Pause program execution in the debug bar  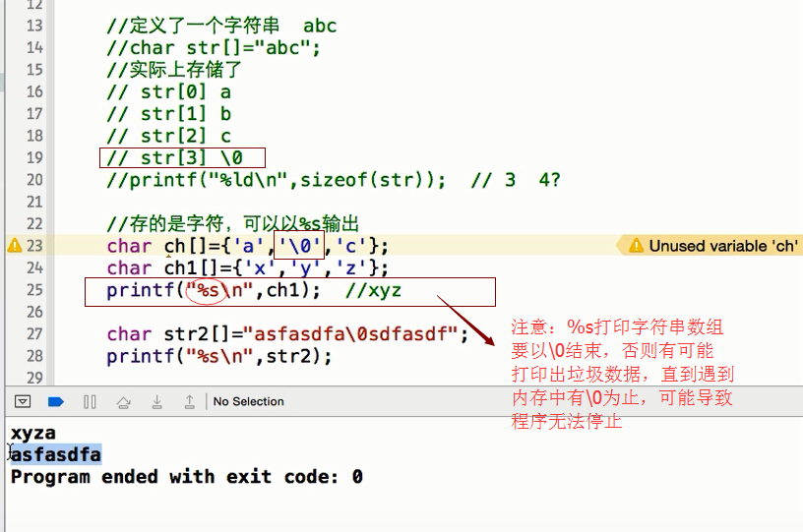(x=90, y=402)
